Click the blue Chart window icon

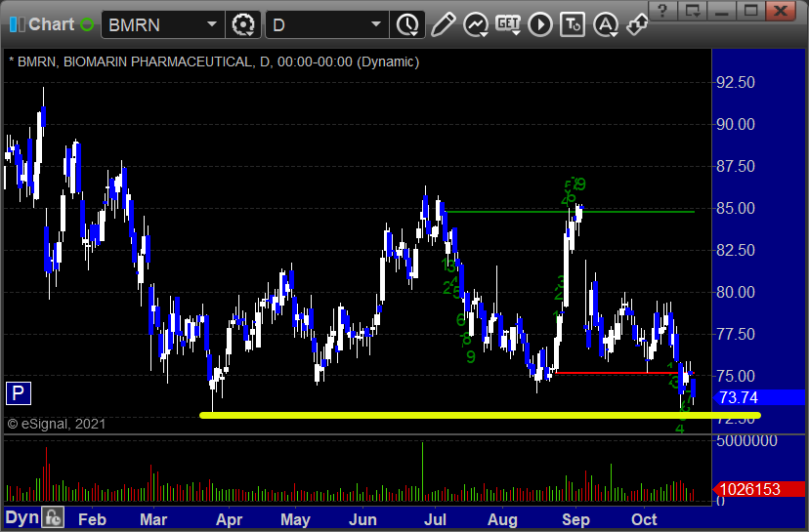[x=17, y=24]
